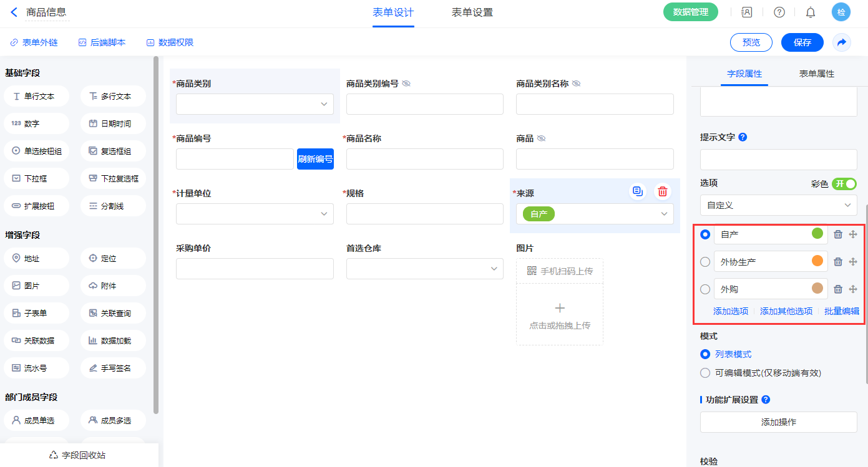Open the 商品类别 dropdown

pos(255,104)
